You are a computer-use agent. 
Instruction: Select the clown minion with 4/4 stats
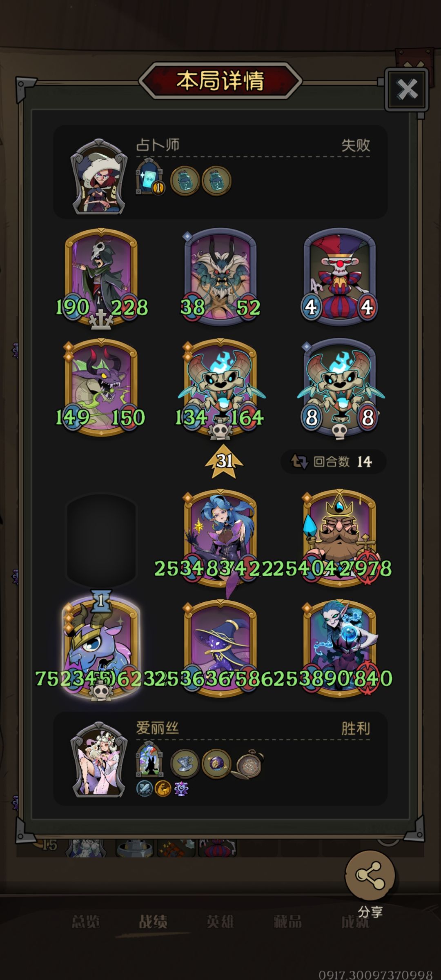[x=339, y=277]
